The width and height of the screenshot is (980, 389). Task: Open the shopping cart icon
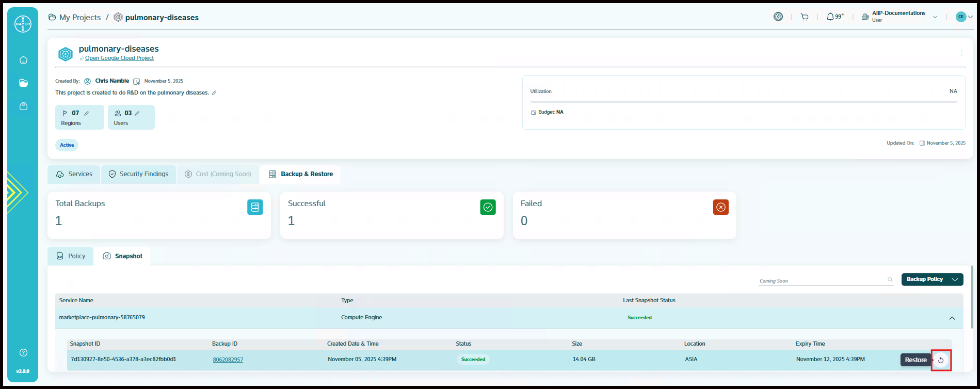point(805,17)
